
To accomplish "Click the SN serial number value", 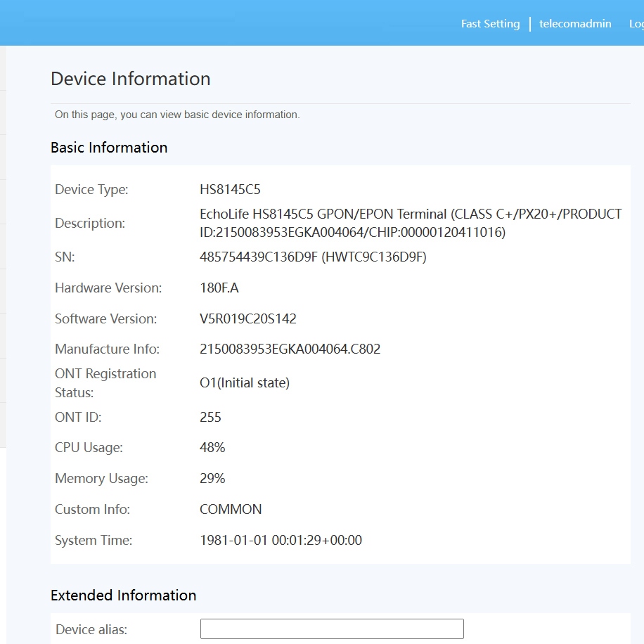I will point(313,257).
